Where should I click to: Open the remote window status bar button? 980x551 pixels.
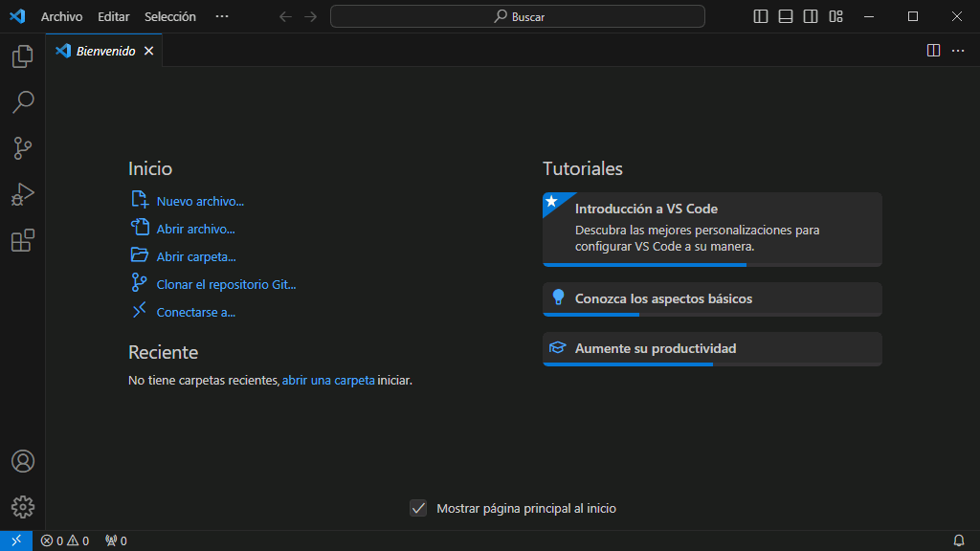[x=16, y=540]
